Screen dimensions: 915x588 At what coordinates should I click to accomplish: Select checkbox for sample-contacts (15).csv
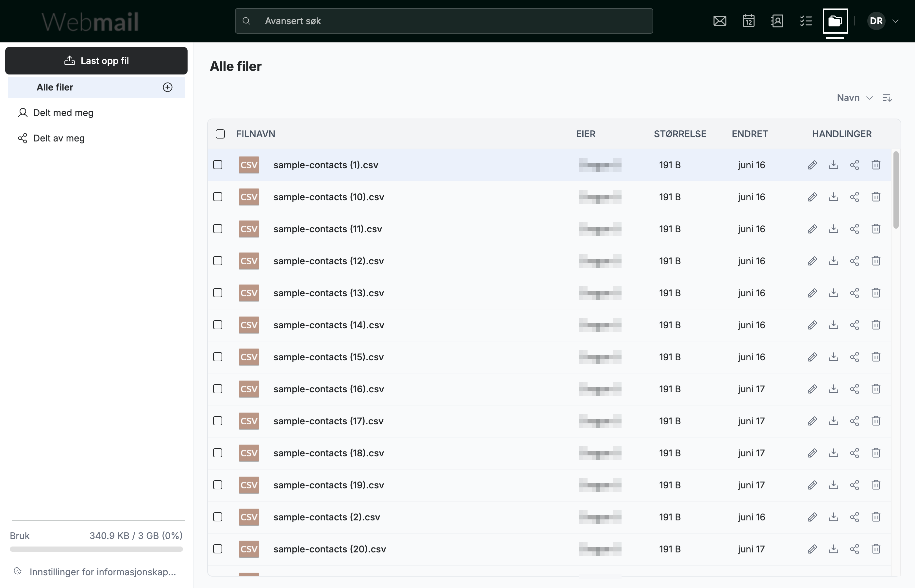coord(218,357)
